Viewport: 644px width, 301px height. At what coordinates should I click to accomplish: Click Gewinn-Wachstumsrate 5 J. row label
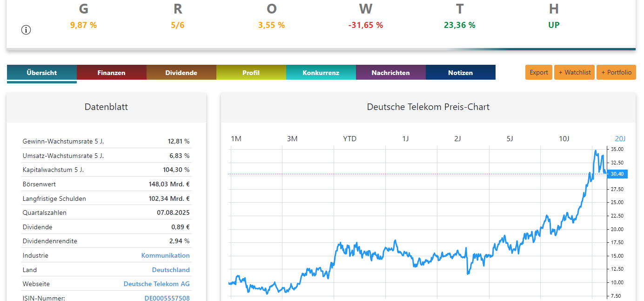[x=63, y=141]
